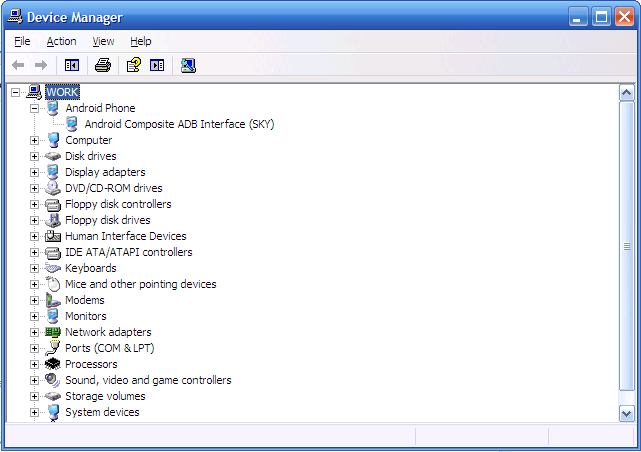The height and width of the screenshot is (452, 641).
Task: Click the Device Manager title bar icon
Action: [15, 17]
